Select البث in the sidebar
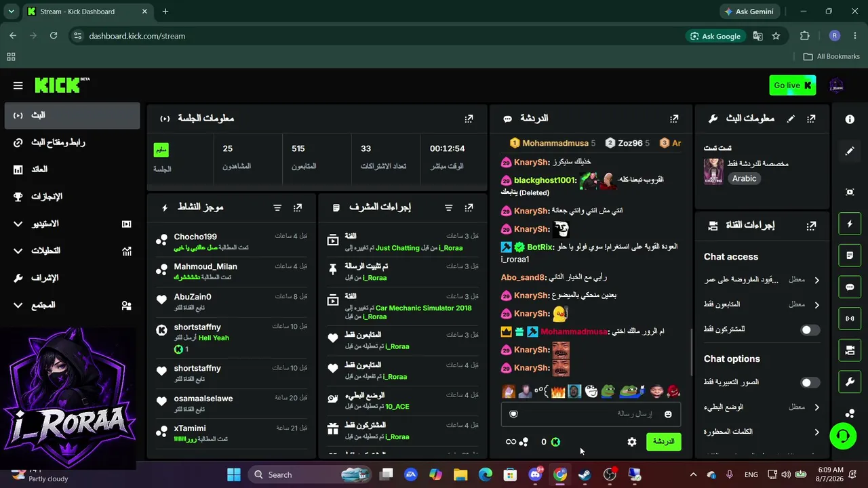868x488 pixels. [72, 115]
